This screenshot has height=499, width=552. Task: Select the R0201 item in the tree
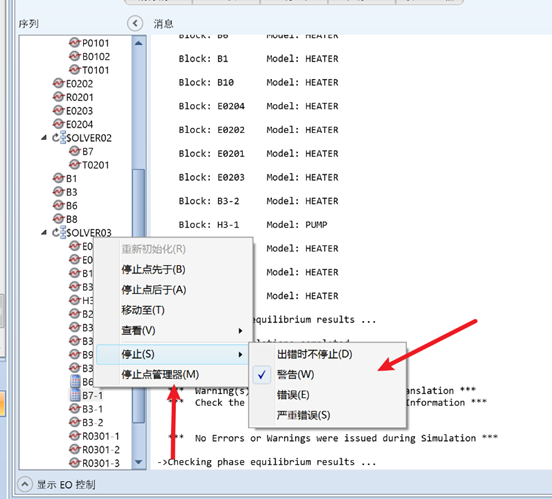[79, 97]
